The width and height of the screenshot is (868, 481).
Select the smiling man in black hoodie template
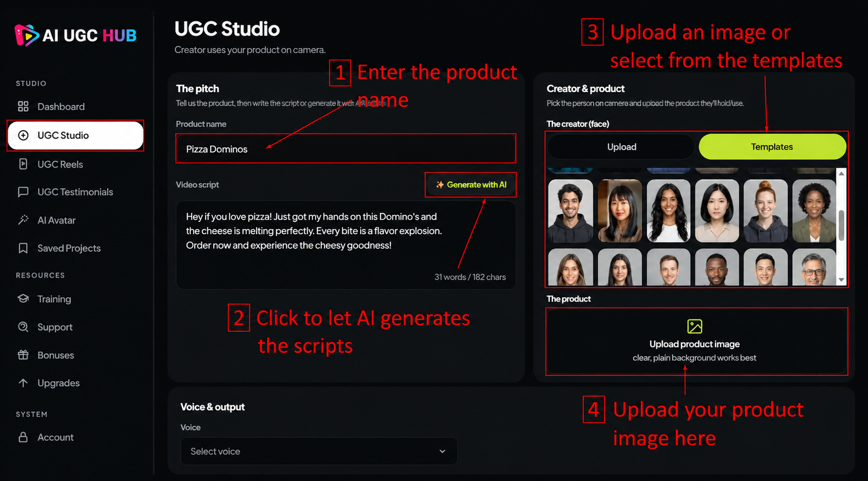571,211
